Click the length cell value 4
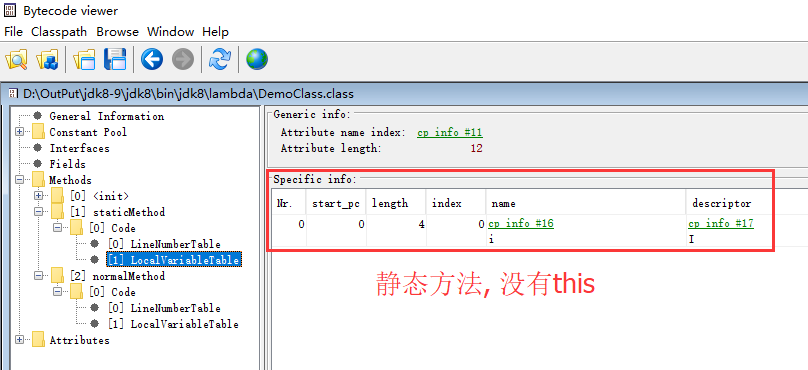The width and height of the screenshot is (808, 370). (422, 224)
